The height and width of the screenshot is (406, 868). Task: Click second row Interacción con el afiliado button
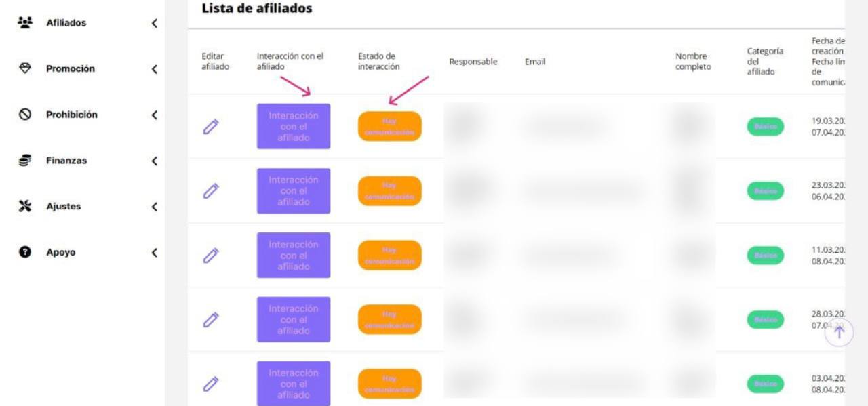click(294, 190)
